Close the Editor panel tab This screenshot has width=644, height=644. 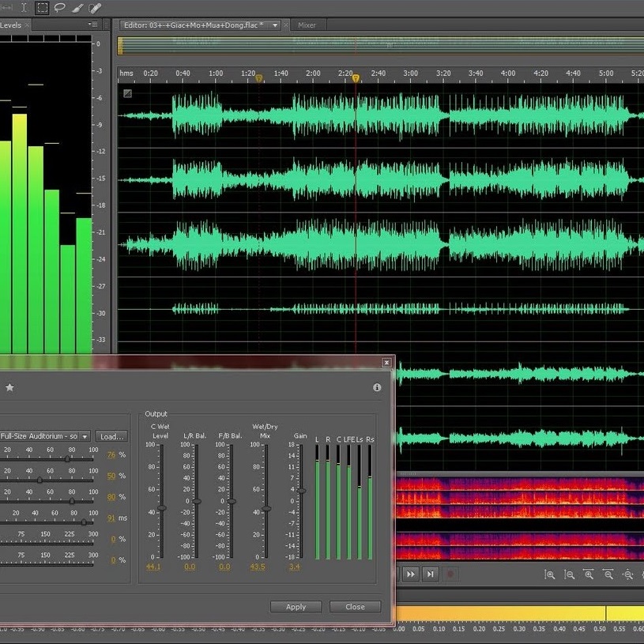[286, 25]
